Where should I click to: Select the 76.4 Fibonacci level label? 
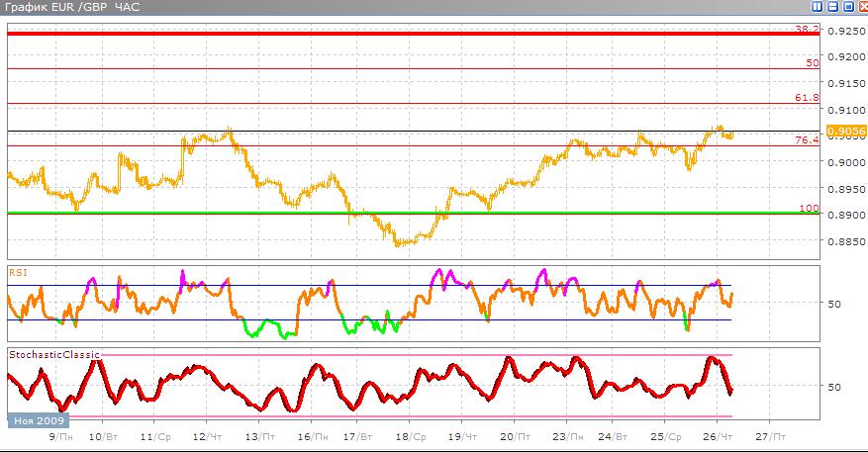[807, 140]
